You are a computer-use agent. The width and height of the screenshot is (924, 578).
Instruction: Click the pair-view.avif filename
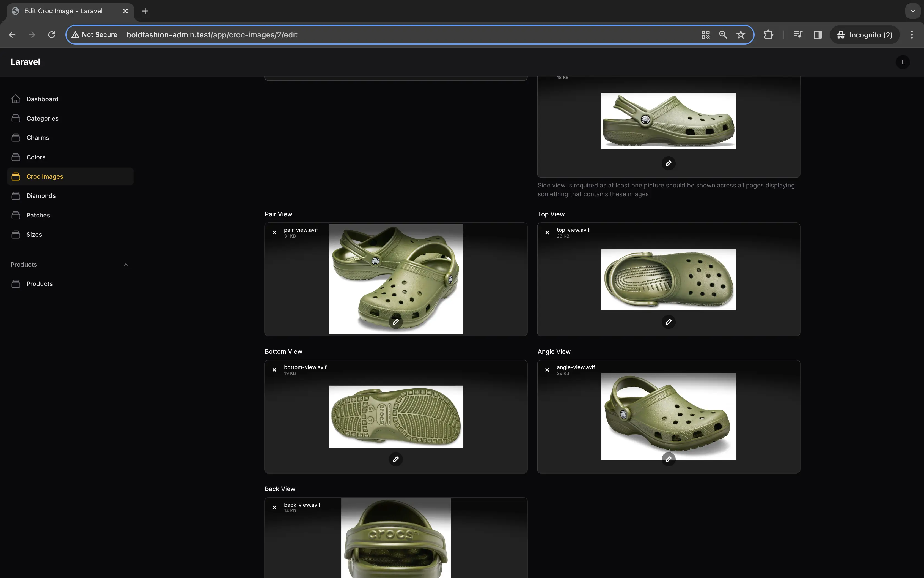(301, 230)
